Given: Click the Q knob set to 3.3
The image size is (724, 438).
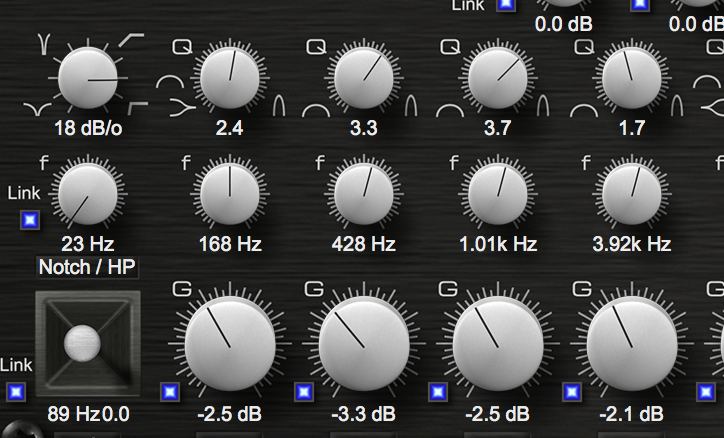Looking at the screenshot, I should pos(364,78).
